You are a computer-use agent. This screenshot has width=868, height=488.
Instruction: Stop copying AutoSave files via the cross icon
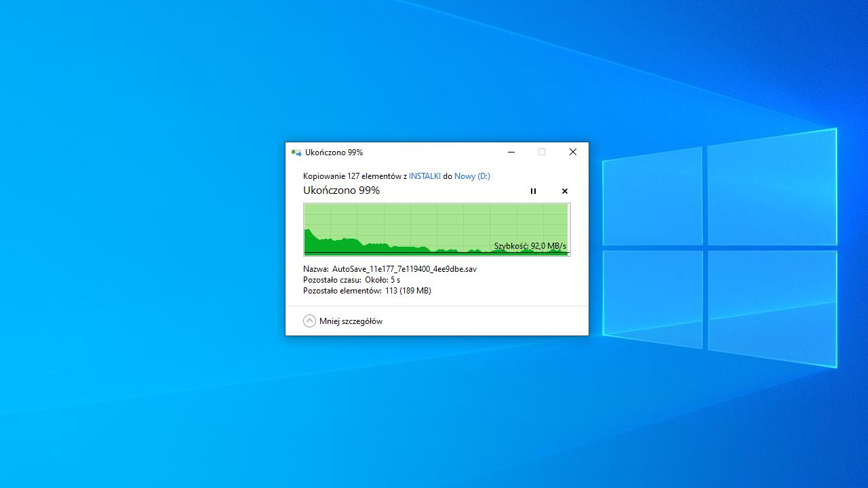pyautogui.click(x=564, y=191)
